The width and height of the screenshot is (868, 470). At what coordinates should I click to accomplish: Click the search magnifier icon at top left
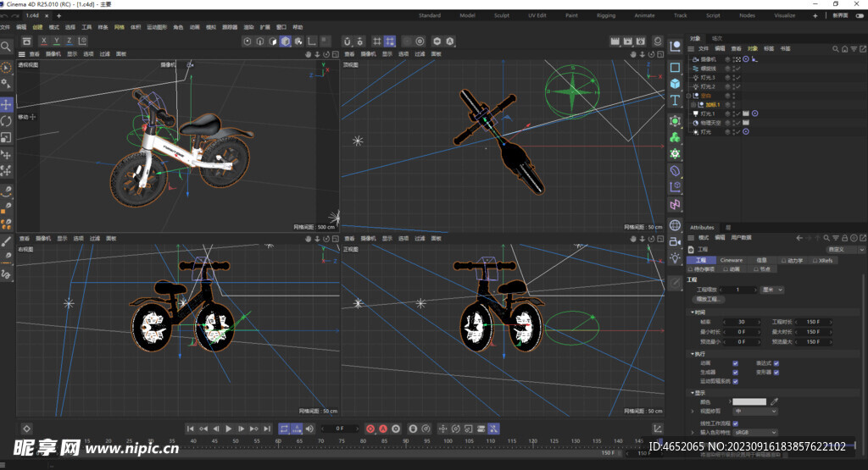tap(6, 47)
